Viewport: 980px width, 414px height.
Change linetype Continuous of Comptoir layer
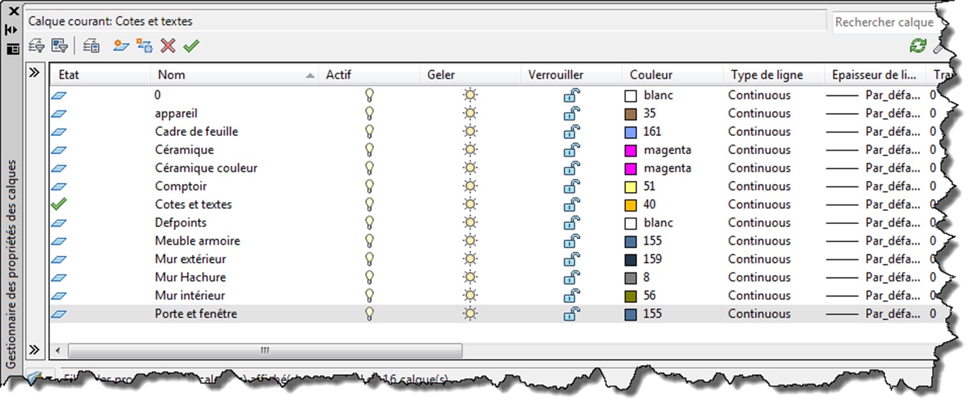pyautogui.click(x=759, y=187)
